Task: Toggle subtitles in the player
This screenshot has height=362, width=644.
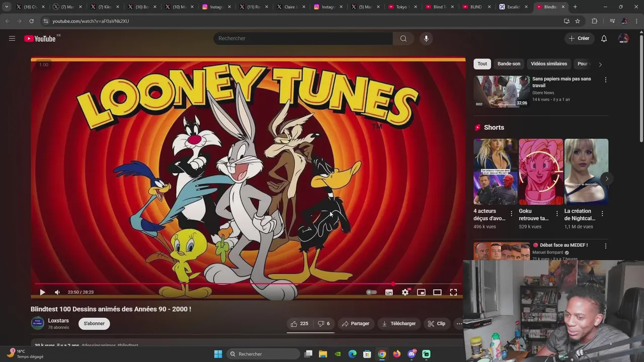Action: pos(389,292)
